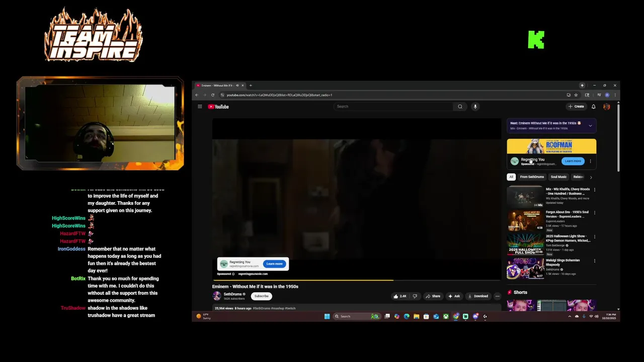This screenshot has width=644, height=362.
Task: Open the YouTube account avatar menu
Action: (607, 107)
